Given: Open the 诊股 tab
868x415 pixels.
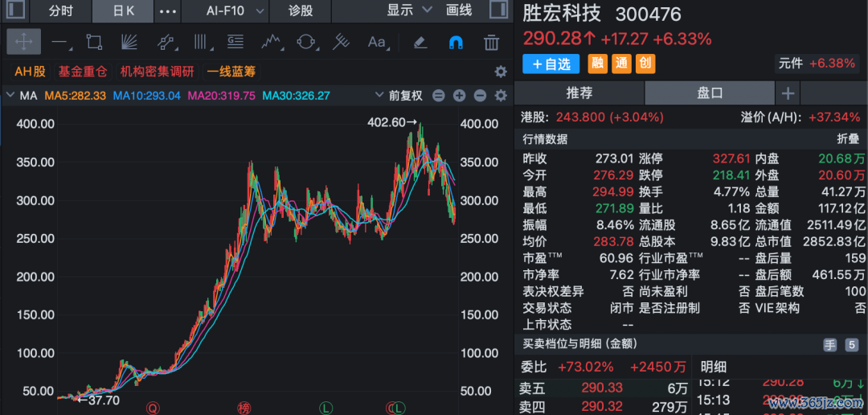Looking at the screenshot, I should coord(301,10).
